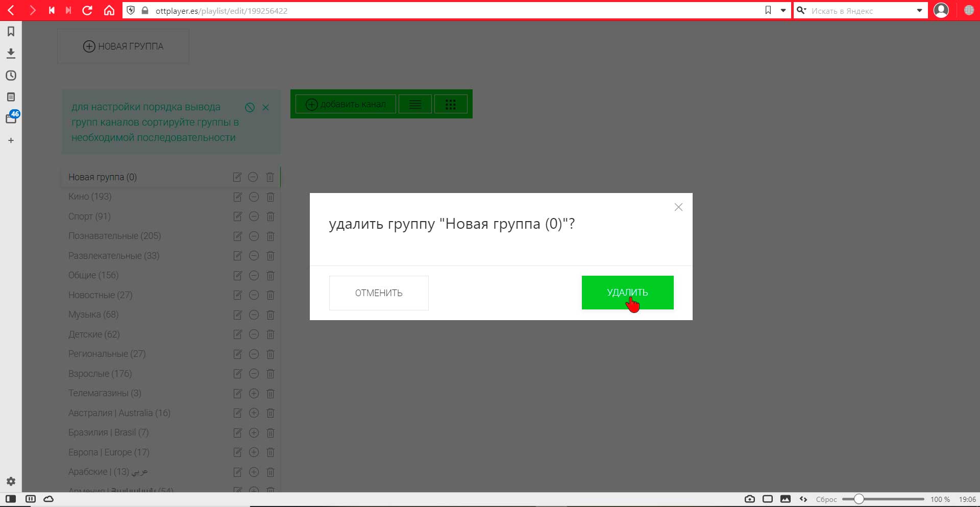The height and width of the screenshot is (507, 980).
Task: Go back in browser history
Action: [11, 10]
